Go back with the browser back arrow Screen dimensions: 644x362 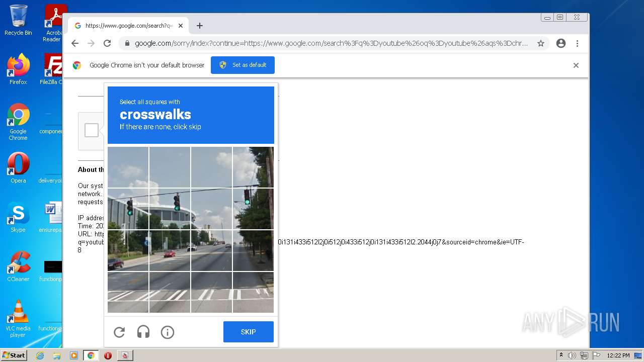pos(75,43)
